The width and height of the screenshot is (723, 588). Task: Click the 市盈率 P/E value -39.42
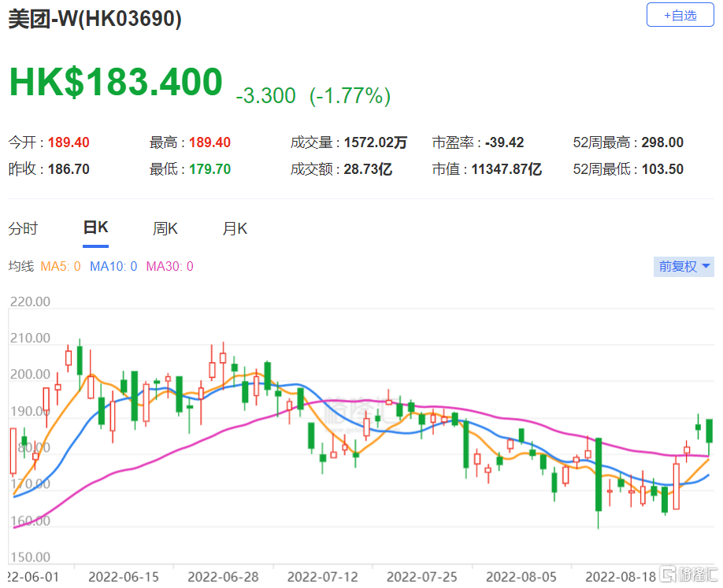point(504,142)
